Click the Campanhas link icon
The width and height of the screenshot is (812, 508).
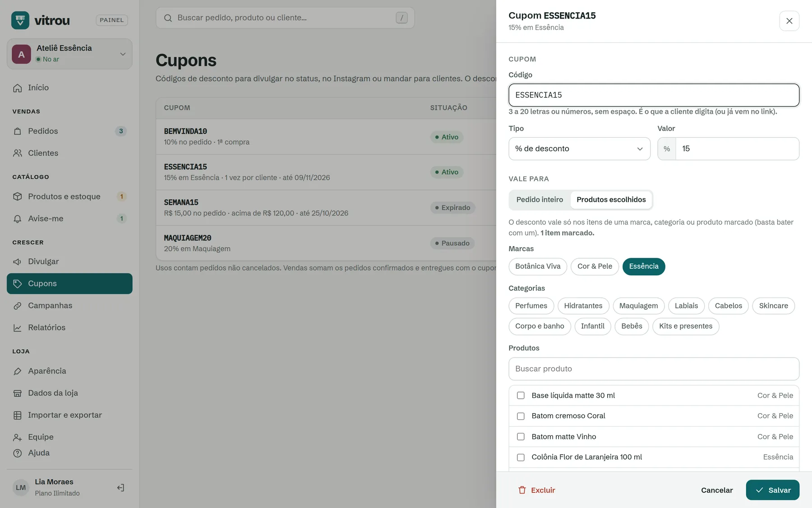(18, 306)
